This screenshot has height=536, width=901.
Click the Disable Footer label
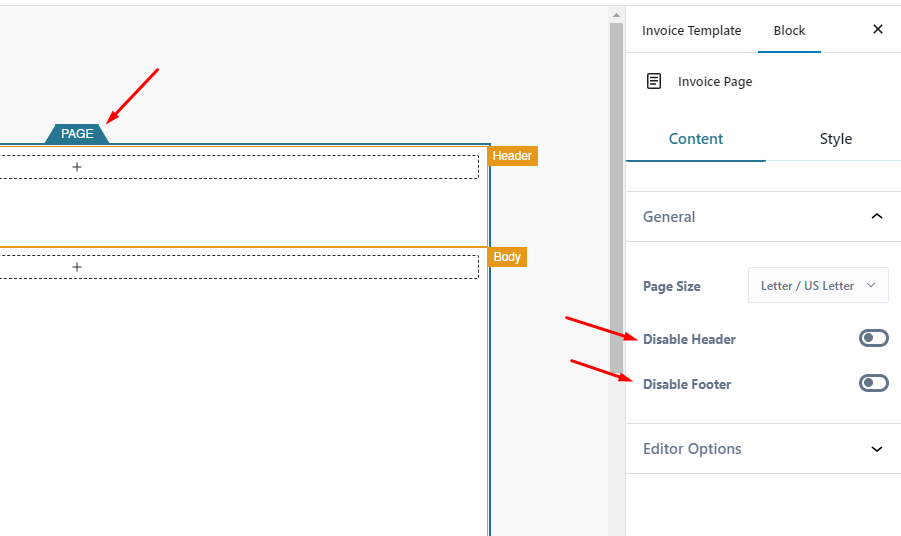click(687, 384)
